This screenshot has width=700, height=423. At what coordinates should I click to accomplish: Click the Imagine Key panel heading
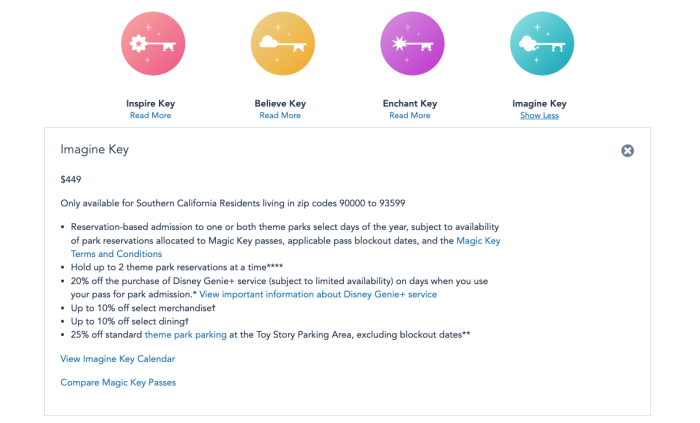pyautogui.click(x=95, y=150)
